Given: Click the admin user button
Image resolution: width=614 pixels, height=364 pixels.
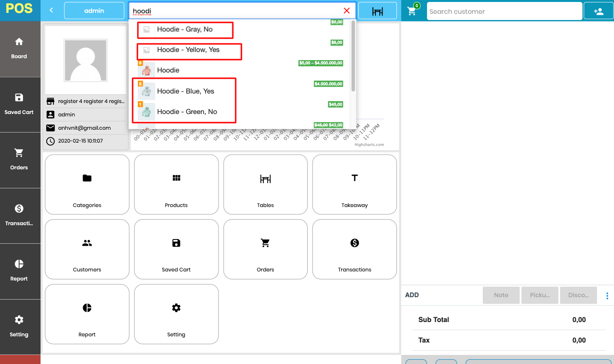Looking at the screenshot, I should [x=94, y=10].
